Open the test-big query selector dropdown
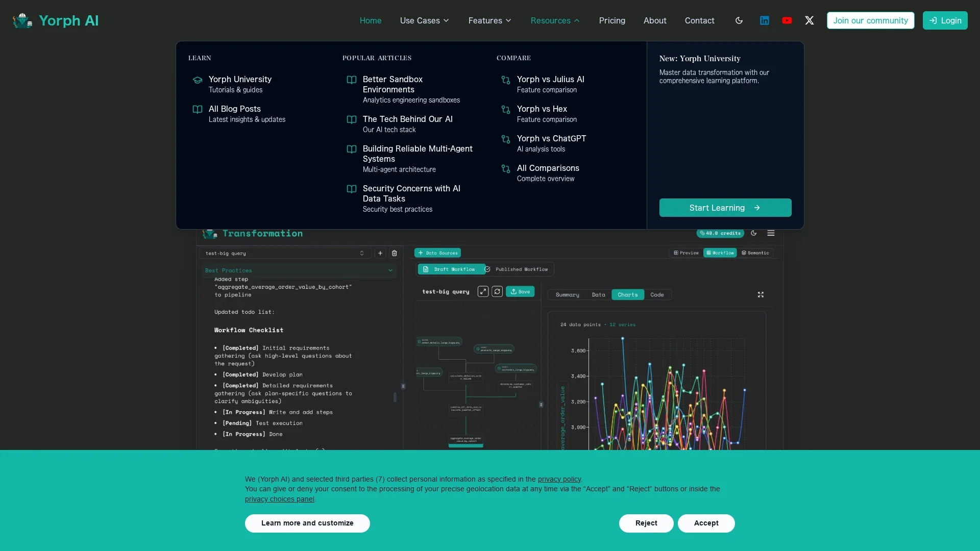Screen dimensions: 980x551 coord(285,253)
